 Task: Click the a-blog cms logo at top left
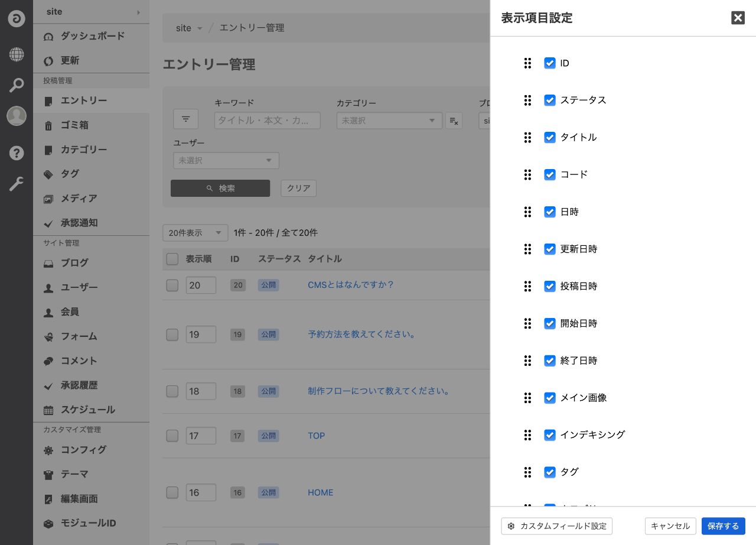(x=16, y=18)
